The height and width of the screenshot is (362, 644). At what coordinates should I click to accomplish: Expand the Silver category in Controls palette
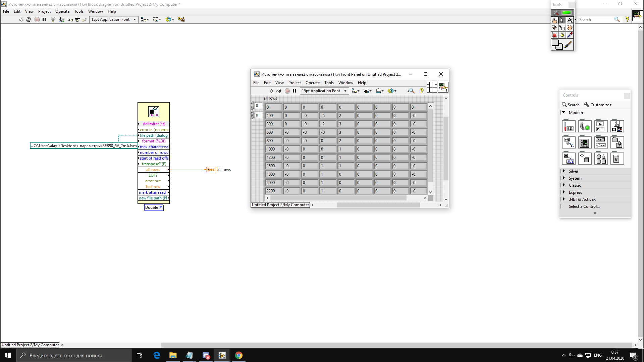point(564,171)
